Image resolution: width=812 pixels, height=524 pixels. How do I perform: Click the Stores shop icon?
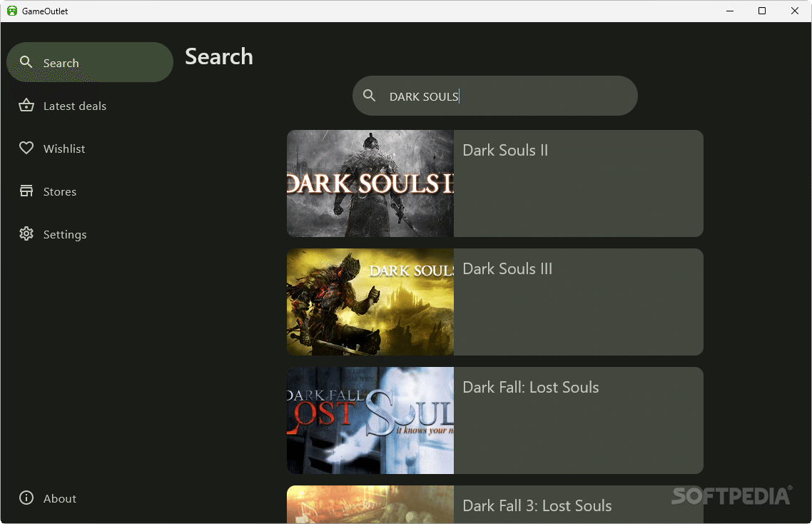click(x=26, y=191)
